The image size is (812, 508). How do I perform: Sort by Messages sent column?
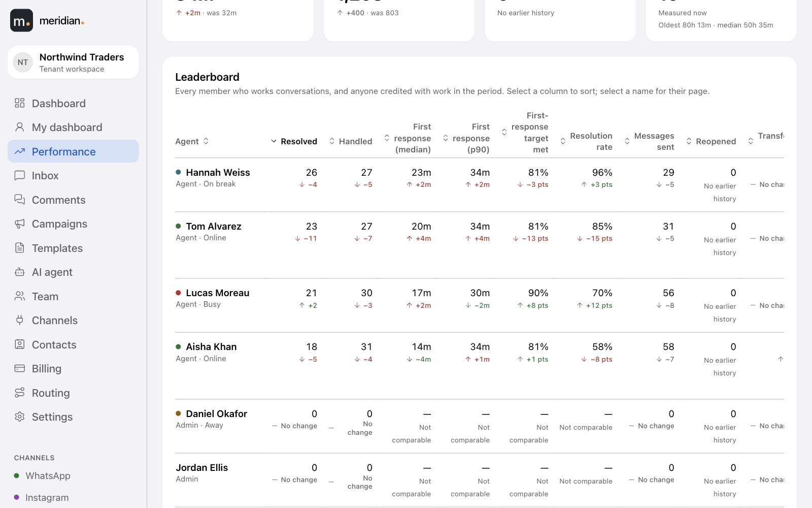(x=649, y=141)
